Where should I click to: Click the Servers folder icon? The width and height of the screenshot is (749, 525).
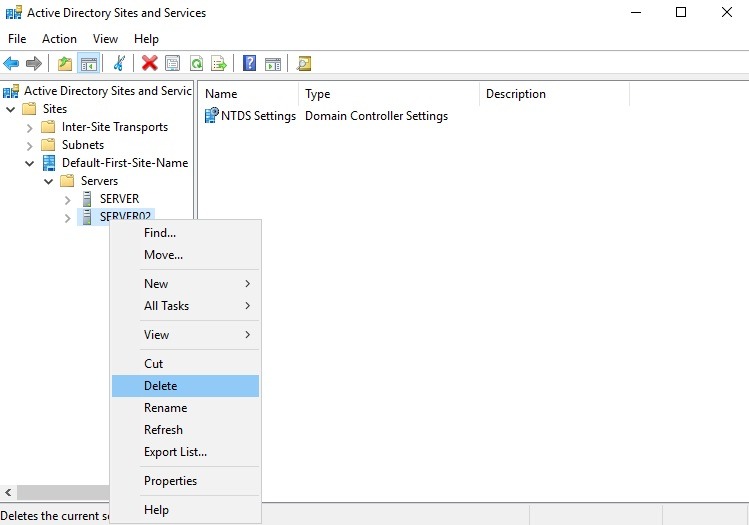(x=67, y=181)
